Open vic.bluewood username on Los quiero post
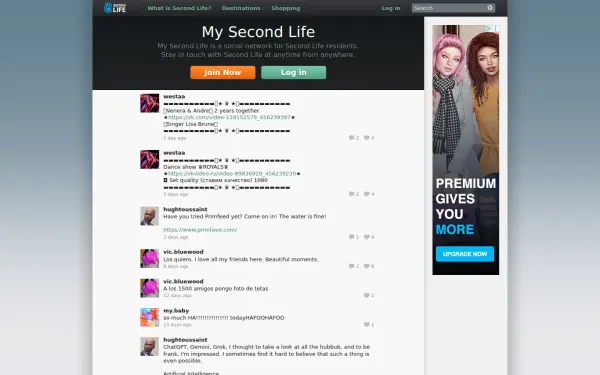The width and height of the screenshot is (600, 375). coord(183,252)
